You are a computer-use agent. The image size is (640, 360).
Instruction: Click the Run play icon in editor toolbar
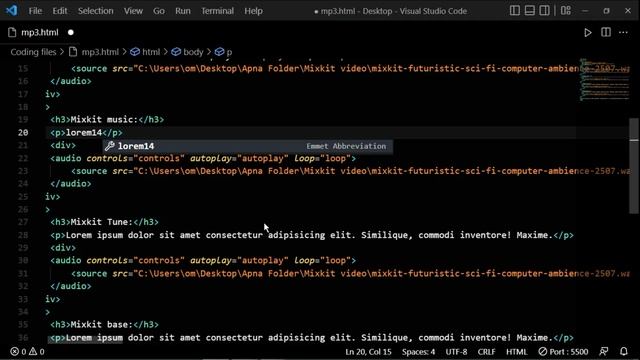[x=587, y=33]
